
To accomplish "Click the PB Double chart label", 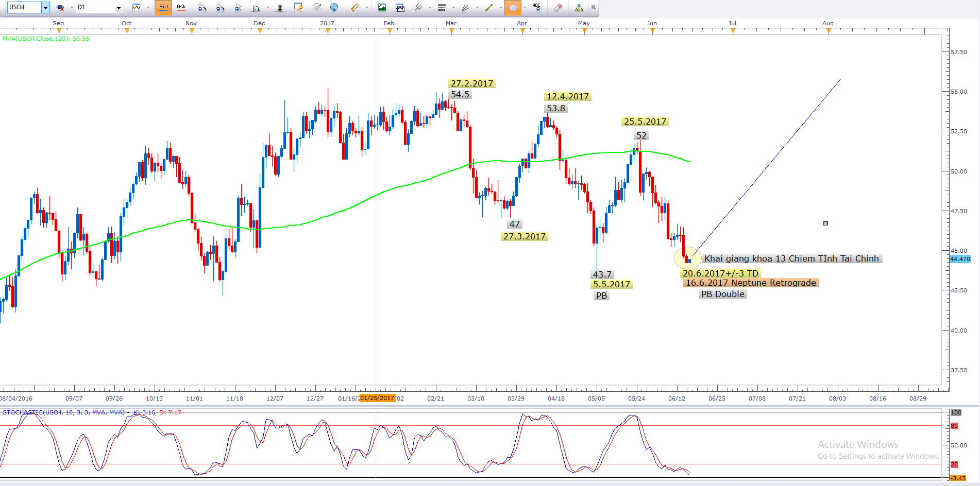I will point(722,294).
